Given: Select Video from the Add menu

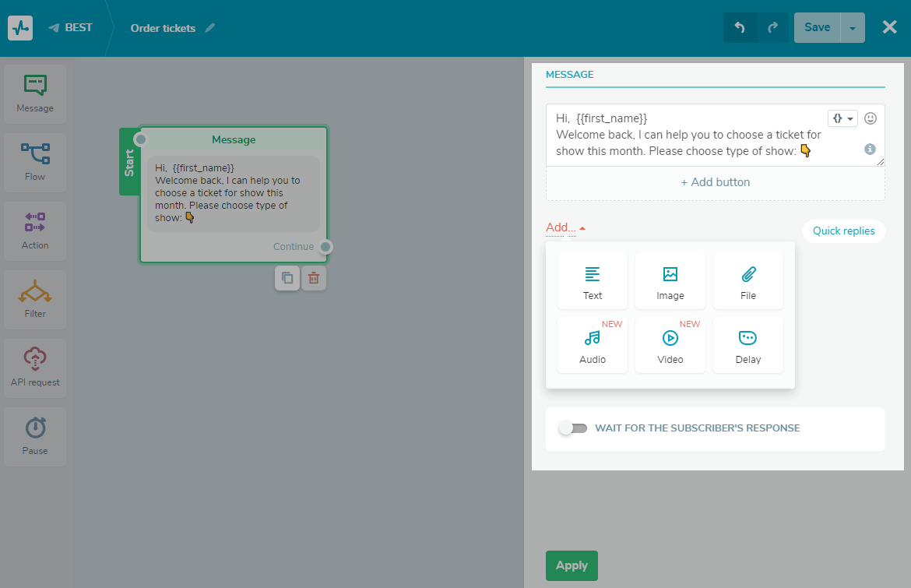Looking at the screenshot, I should pyautogui.click(x=670, y=345).
